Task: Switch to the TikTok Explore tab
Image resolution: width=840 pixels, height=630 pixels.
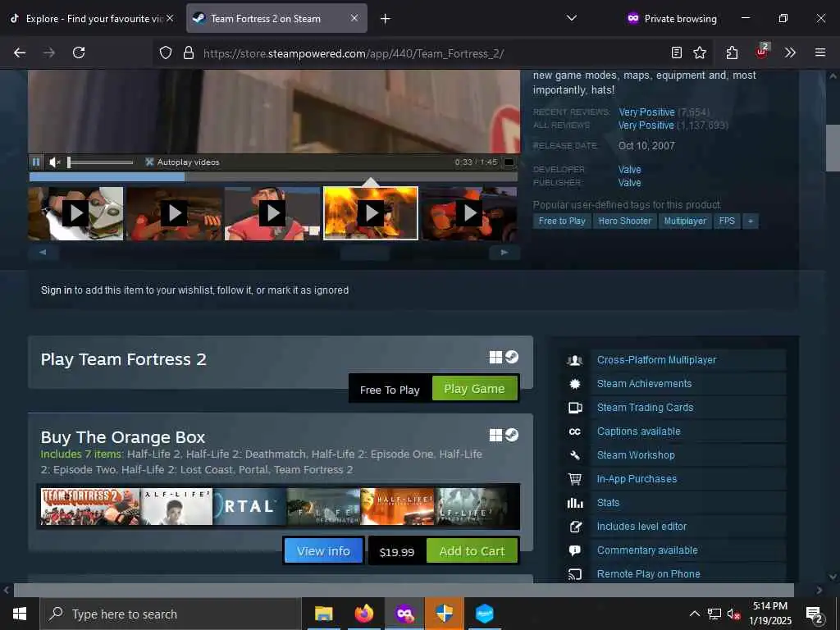Action: click(x=92, y=18)
